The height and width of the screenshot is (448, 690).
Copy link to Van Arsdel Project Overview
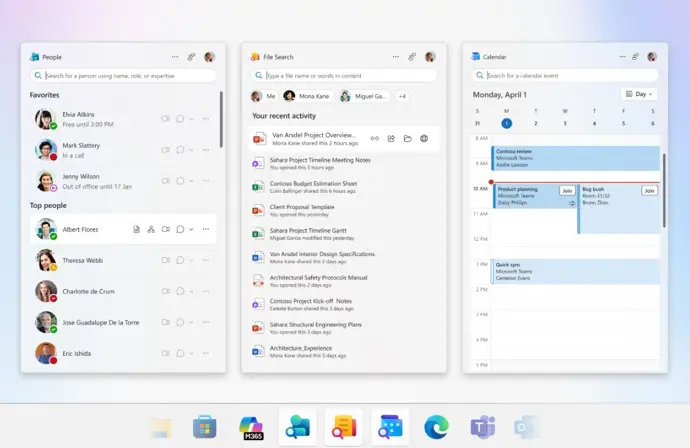(x=374, y=139)
